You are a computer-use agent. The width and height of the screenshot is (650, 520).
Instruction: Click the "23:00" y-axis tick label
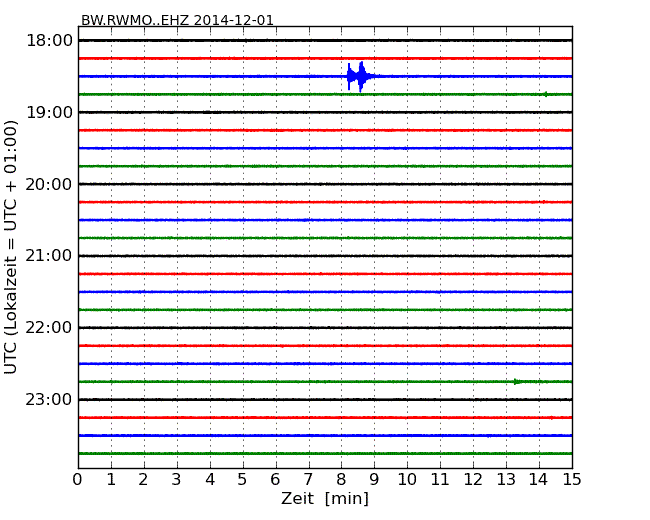coord(49,399)
